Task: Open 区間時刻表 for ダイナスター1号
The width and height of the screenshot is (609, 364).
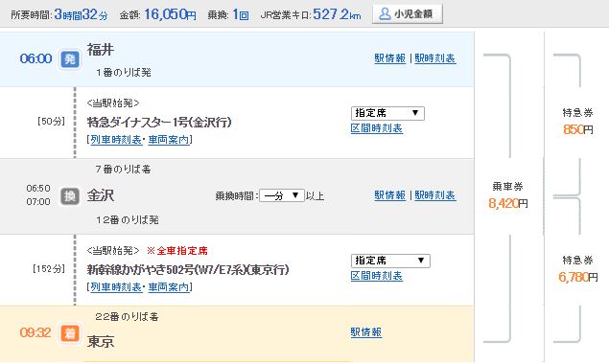Action: 376,128
